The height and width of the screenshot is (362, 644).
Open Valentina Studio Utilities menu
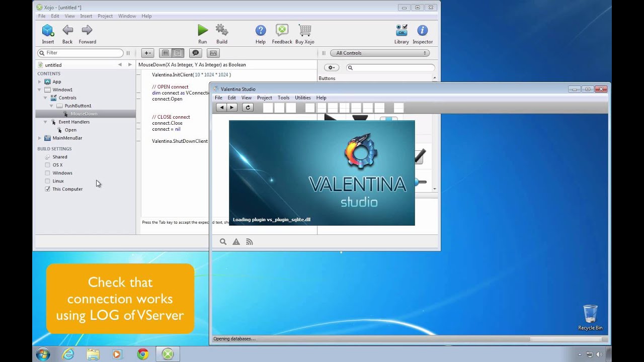coord(303,98)
